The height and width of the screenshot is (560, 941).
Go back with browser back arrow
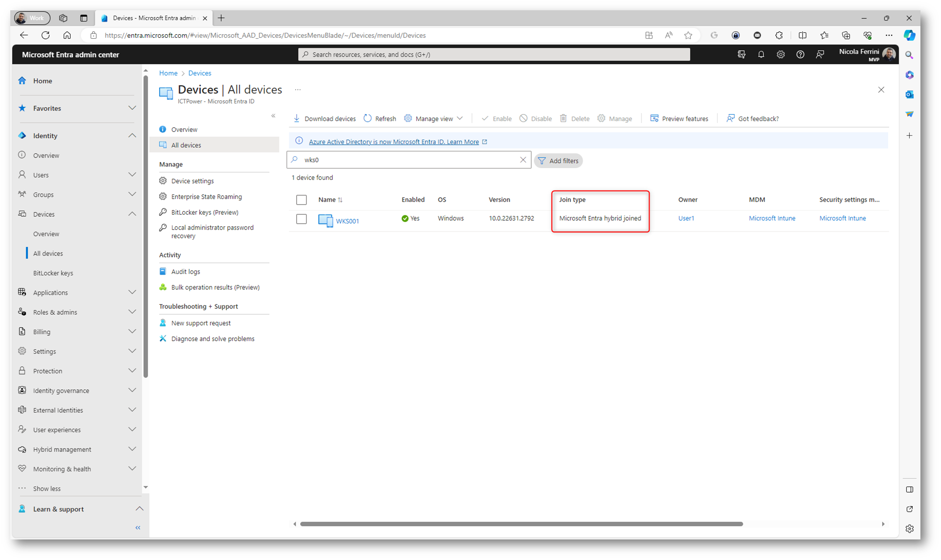click(24, 35)
